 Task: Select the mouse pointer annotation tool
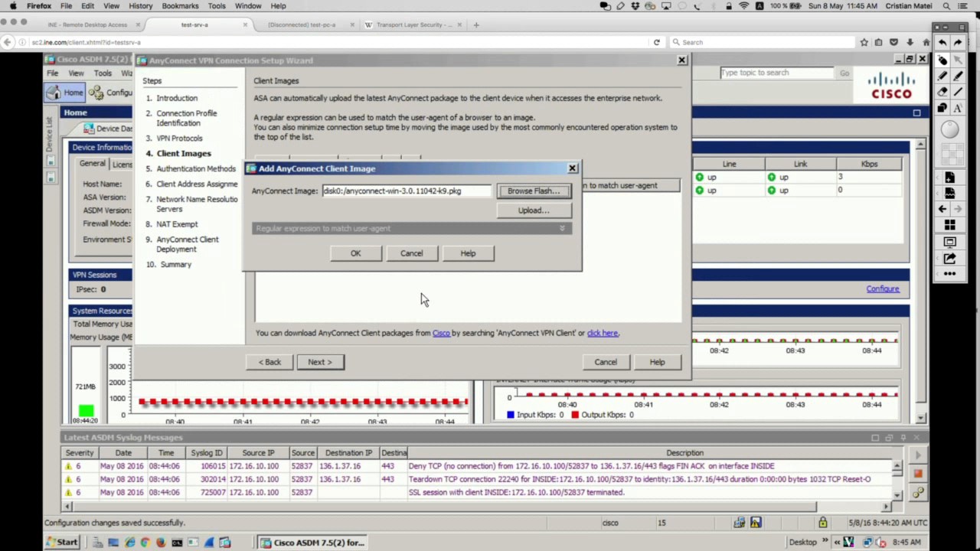(x=942, y=59)
